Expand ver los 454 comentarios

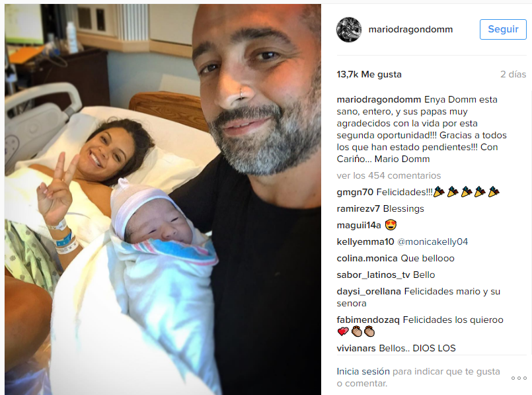coord(389,175)
